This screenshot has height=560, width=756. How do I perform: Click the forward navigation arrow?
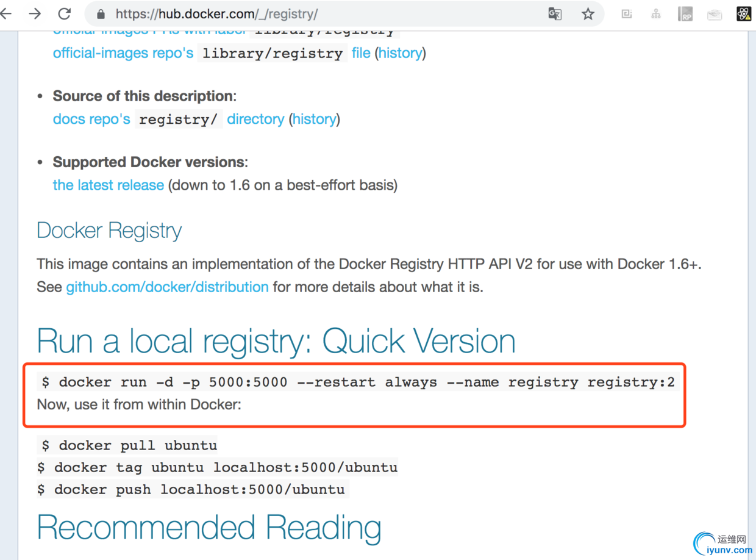click(35, 13)
